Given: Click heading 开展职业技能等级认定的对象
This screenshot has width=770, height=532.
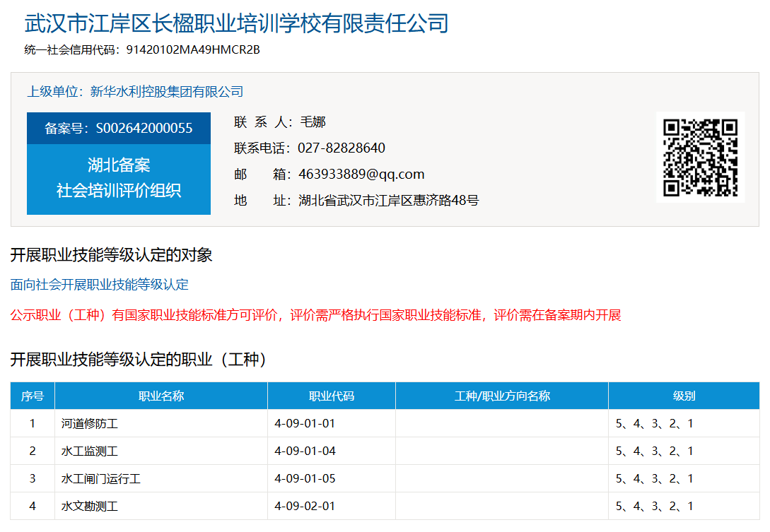Looking at the screenshot, I should coord(112,255).
